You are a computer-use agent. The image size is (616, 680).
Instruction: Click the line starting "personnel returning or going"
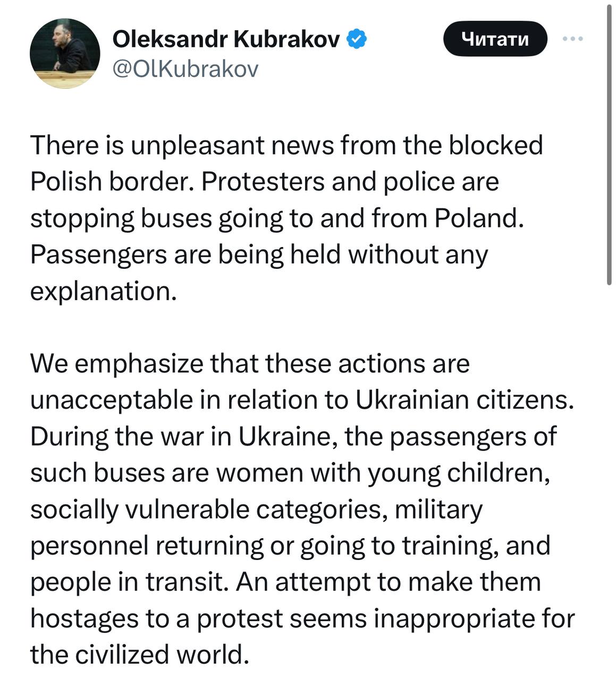290,546
